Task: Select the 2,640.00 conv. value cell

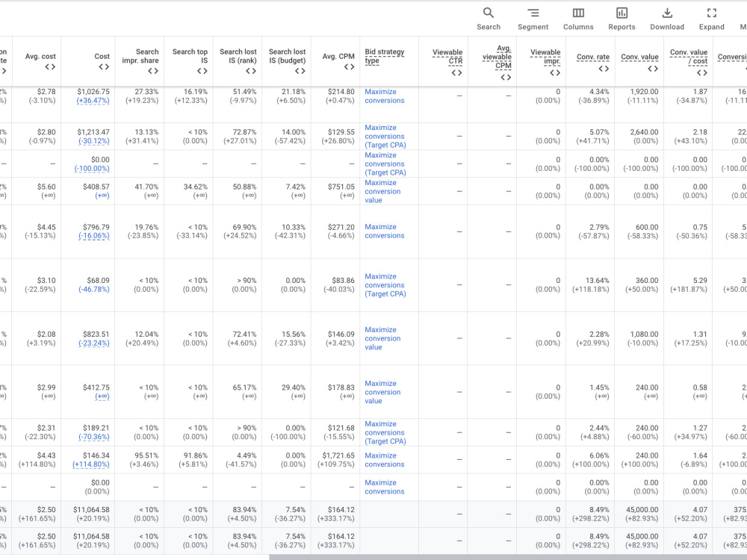Action: 639,136
